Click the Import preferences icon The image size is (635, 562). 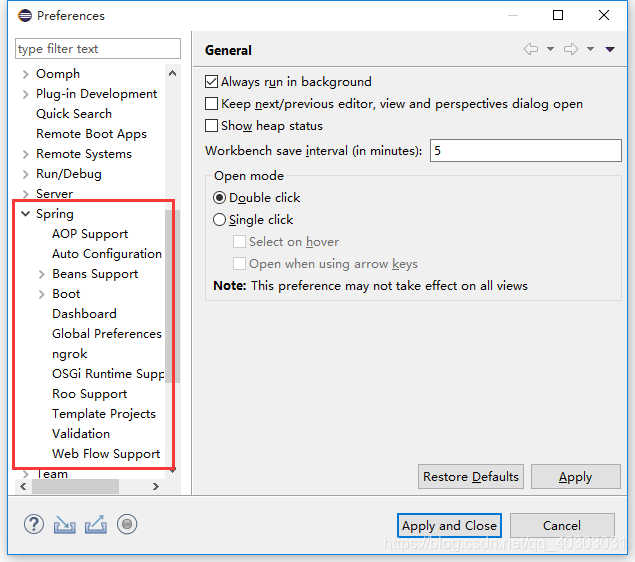click(x=65, y=525)
